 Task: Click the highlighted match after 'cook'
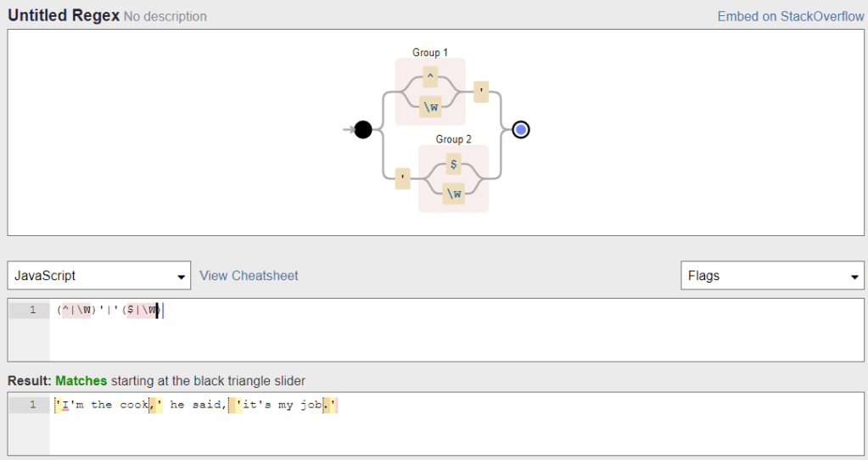point(155,406)
